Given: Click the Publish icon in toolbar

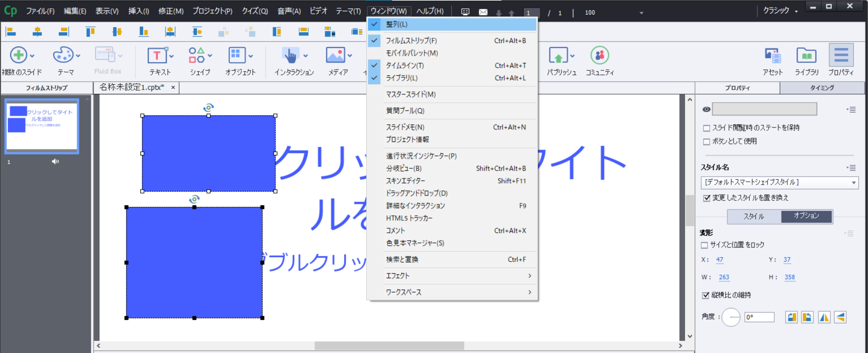Looking at the screenshot, I should (x=558, y=56).
